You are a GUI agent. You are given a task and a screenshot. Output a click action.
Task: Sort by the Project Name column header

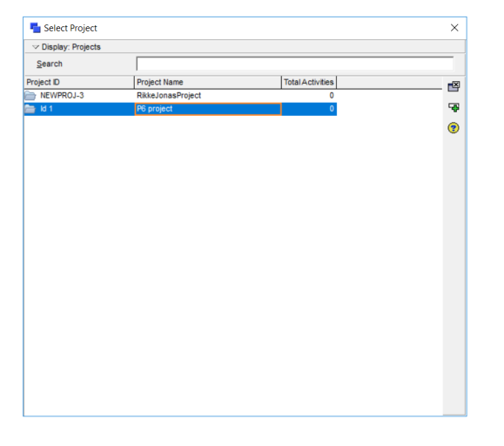[x=208, y=83]
